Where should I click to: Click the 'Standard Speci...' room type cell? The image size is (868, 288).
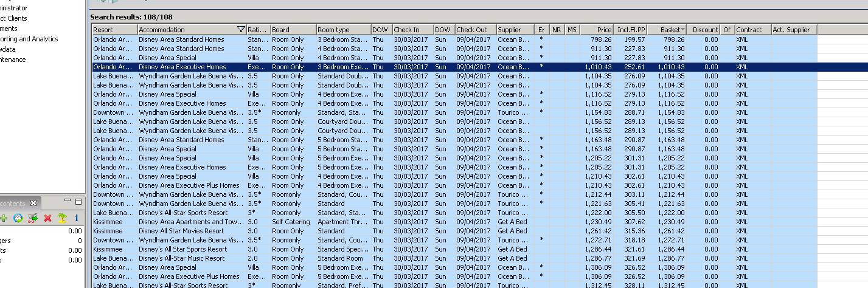click(x=342, y=249)
